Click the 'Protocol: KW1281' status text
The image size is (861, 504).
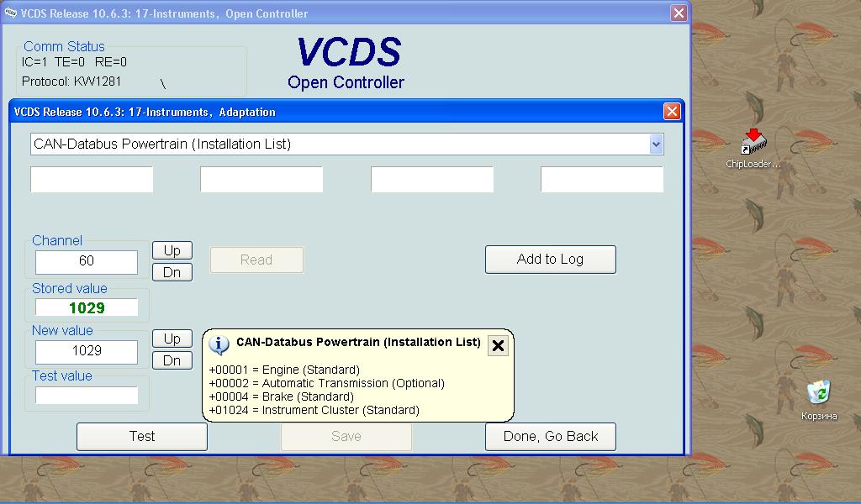[71, 81]
